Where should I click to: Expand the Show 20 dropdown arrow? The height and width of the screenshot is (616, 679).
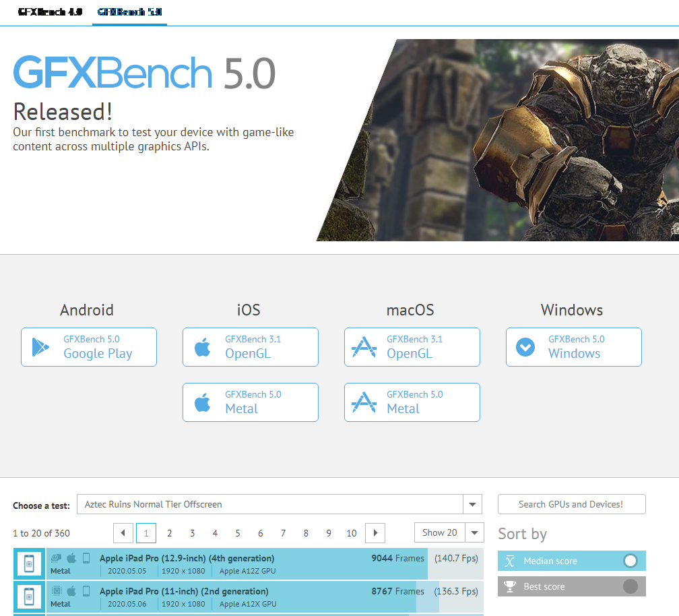pos(475,532)
